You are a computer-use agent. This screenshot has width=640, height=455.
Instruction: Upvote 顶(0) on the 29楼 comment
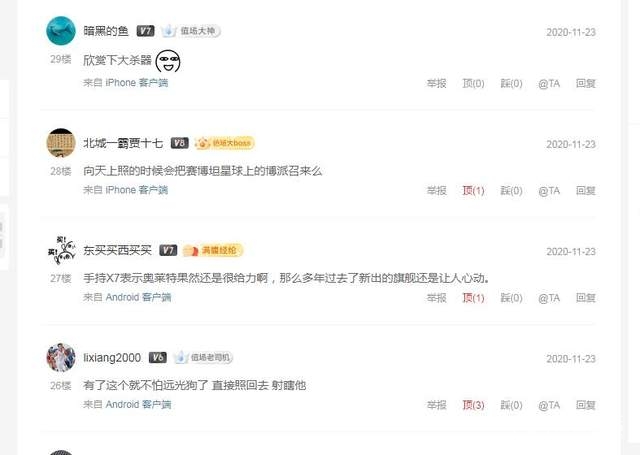click(473, 83)
